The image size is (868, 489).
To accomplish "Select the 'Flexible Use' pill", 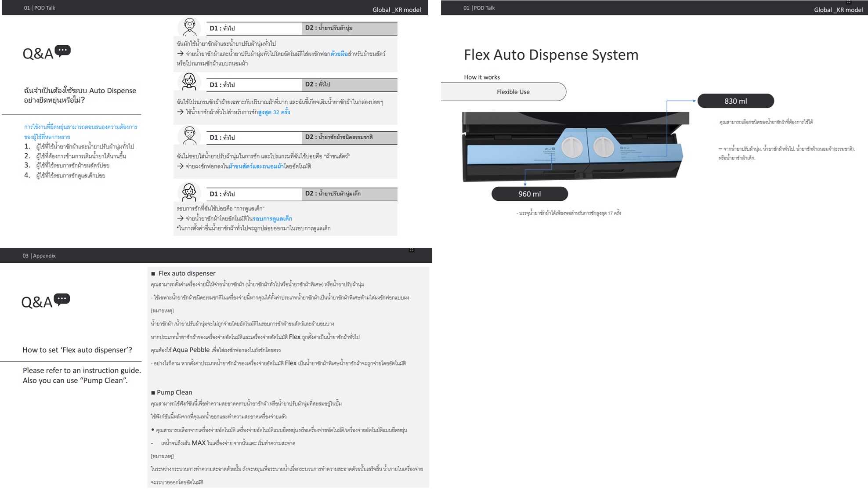I will pyautogui.click(x=503, y=92).
